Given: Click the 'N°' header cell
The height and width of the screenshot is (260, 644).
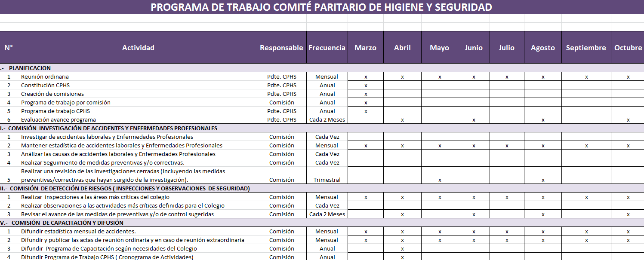Looking at the screenshot, I should (9, 48).
